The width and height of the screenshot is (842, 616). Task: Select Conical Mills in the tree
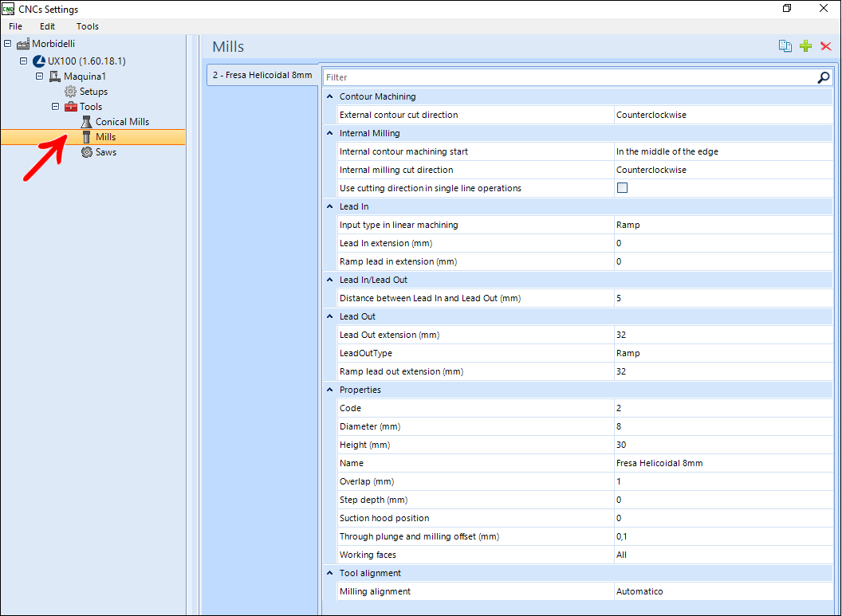(x=123, y=122)
